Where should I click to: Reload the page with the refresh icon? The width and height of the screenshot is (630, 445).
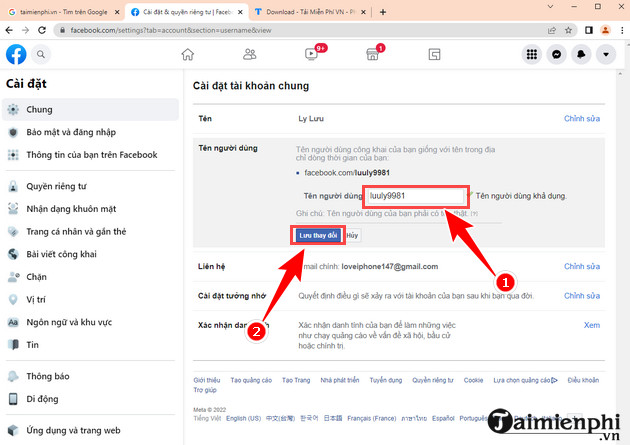(42, 30)
